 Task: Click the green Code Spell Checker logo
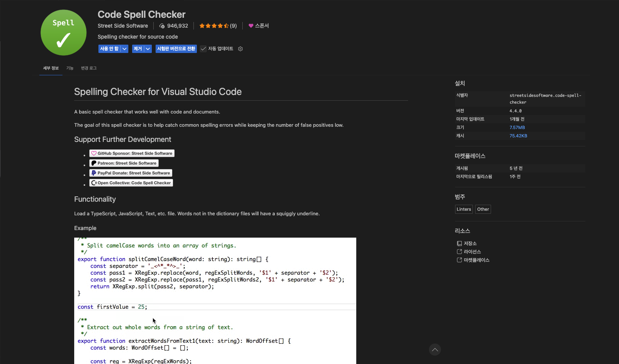[63, 33]
